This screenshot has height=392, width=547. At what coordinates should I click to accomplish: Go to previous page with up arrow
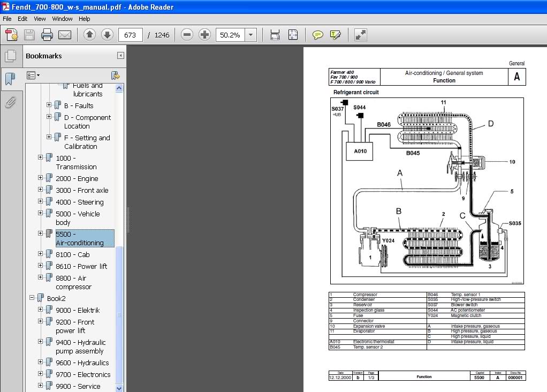coord(89,35)
